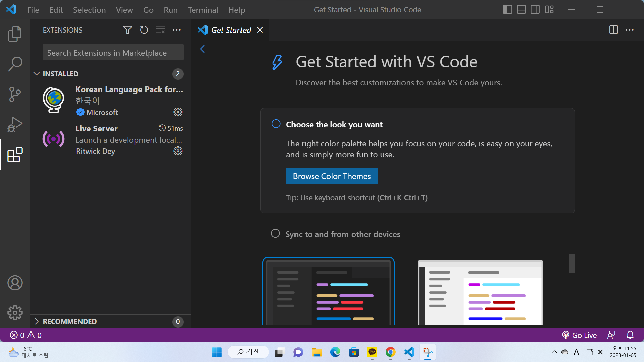Open the View menu
Screen dimensions: 644x362
124,10
